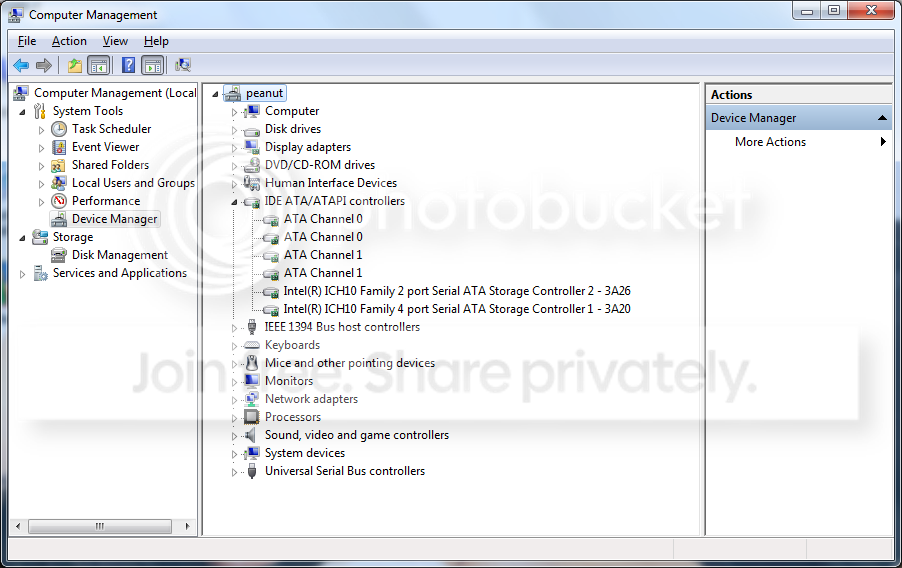Click the Up one level folder icon

(x=75, y=66)
